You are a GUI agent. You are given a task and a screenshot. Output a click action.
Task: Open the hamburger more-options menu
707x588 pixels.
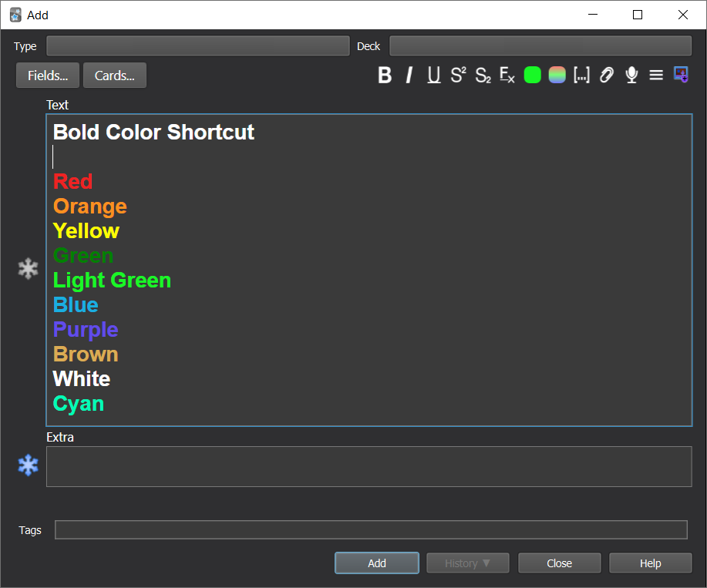coord(656,75)
